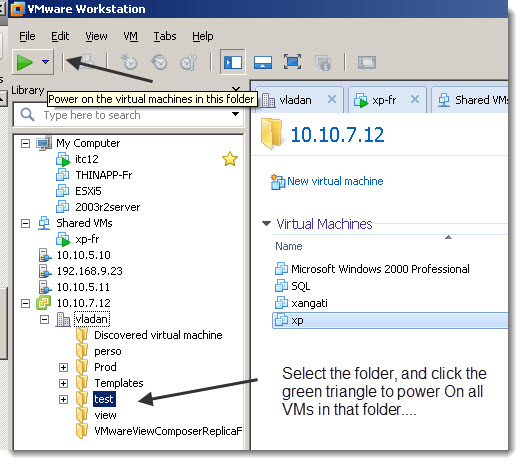This screenshot has height=465, width=523.
Task: Select the itc12 virtual machine
Action: pos(87,159)
